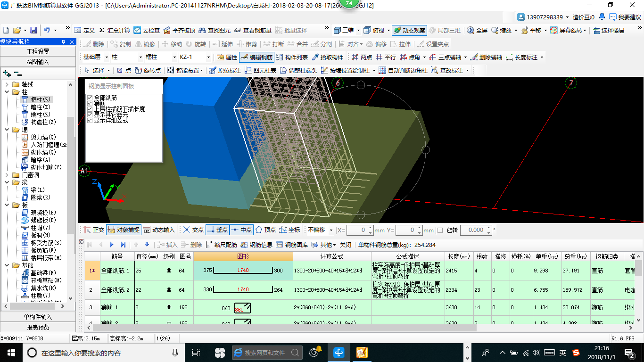Toggle 全部纵筋 checkbox
Screen dimensions: 644x362
pos(90,98)
